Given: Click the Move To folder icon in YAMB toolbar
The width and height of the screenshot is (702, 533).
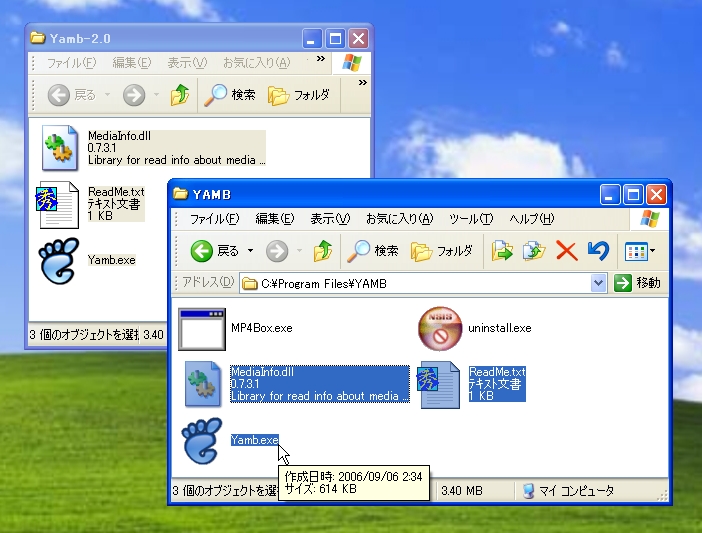Looking at the screenshot, I should [x=502, y=251].
